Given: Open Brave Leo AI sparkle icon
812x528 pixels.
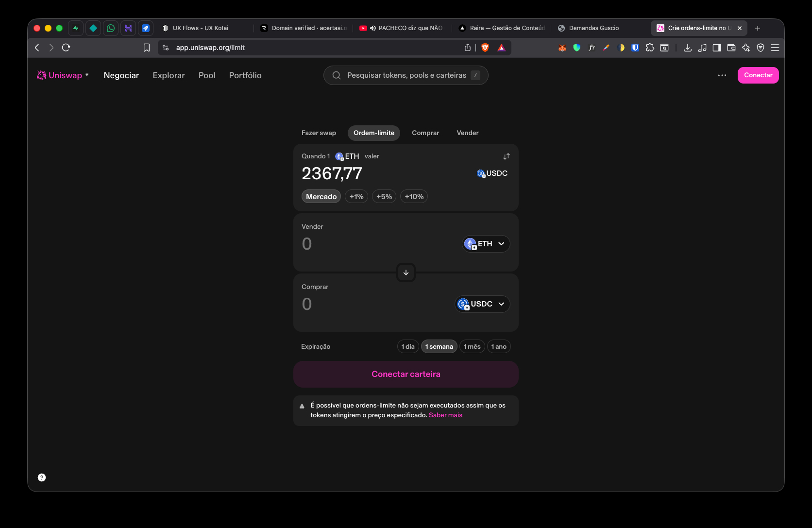Looking at the screenshot, I should click(x=746, y=48).
